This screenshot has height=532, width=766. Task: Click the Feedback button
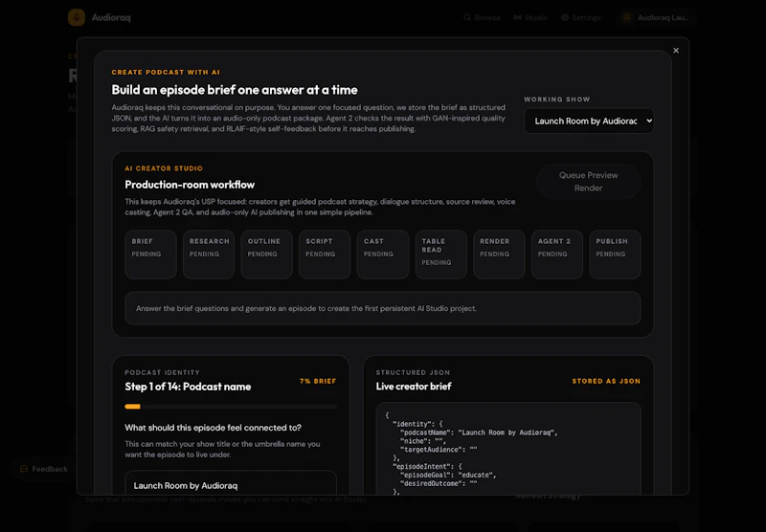(44, 469)
